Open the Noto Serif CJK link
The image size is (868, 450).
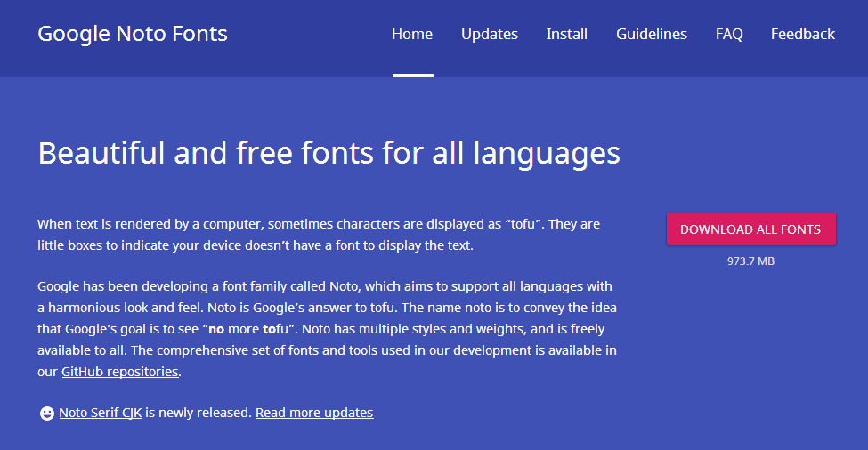click(x=101, y=413)
